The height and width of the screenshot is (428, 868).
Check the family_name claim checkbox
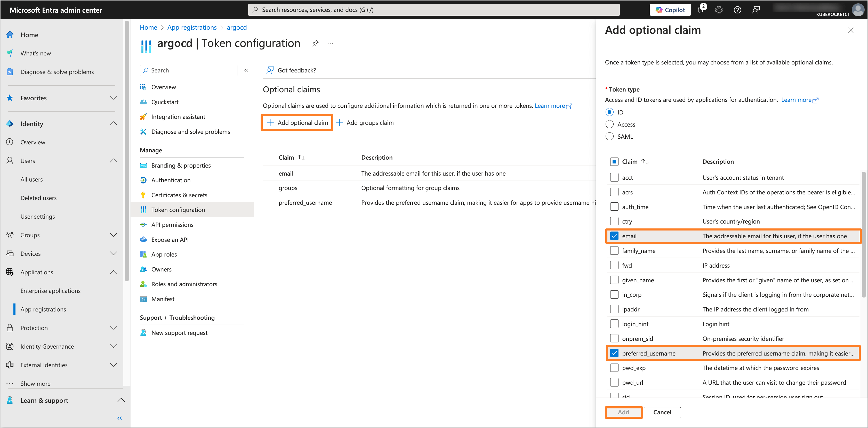pos(614,251)
